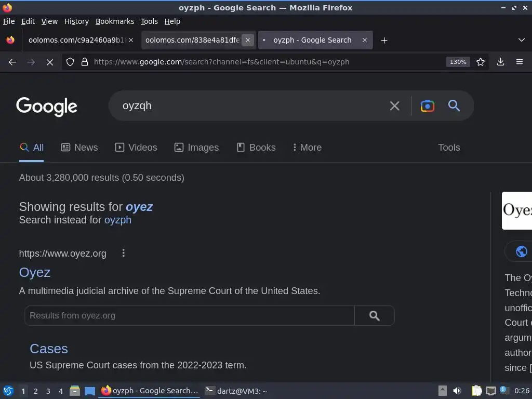Expand the More search filters menu
Viewport: 532px width, 399px height.
[308, 148]
